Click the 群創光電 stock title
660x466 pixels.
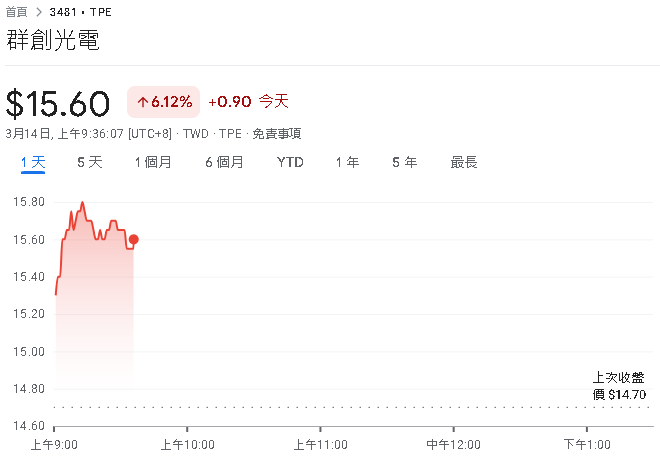[x=52, y=41]
